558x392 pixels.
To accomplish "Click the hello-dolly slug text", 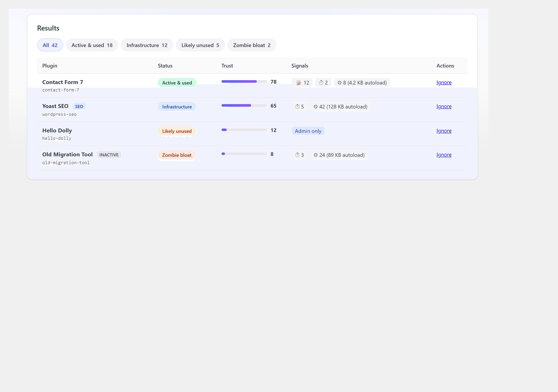I will point(57,139).
